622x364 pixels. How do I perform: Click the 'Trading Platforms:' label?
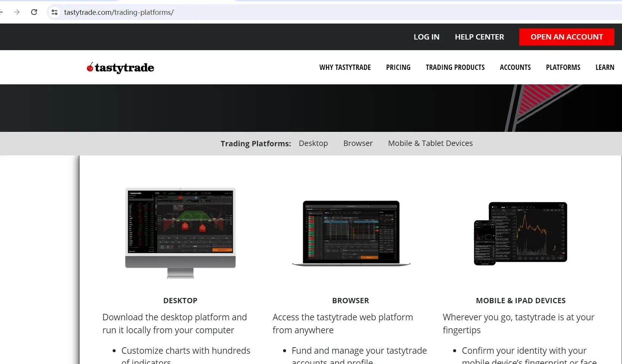pos(256,144)
